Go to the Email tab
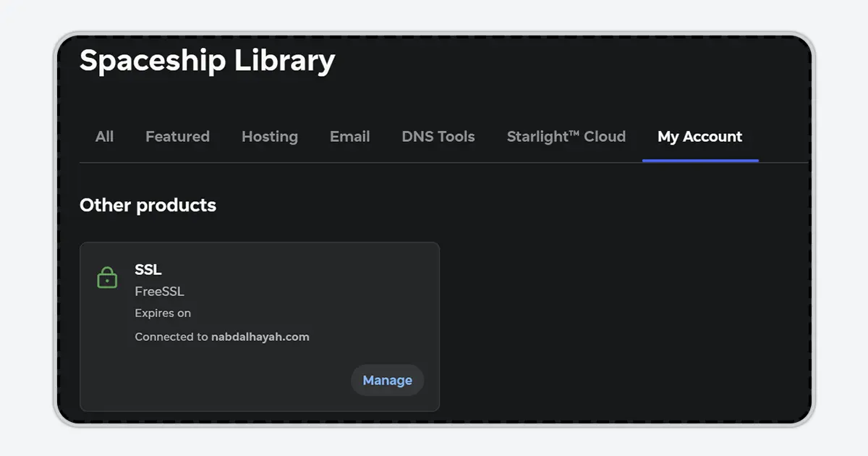Viewport: 868px width, 456px height. [350, 137]
